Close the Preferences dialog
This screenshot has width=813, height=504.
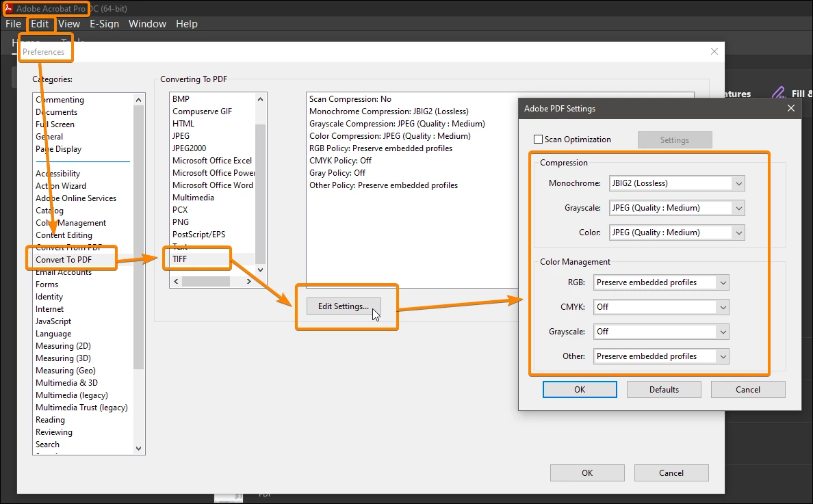(x=714, y=51)
